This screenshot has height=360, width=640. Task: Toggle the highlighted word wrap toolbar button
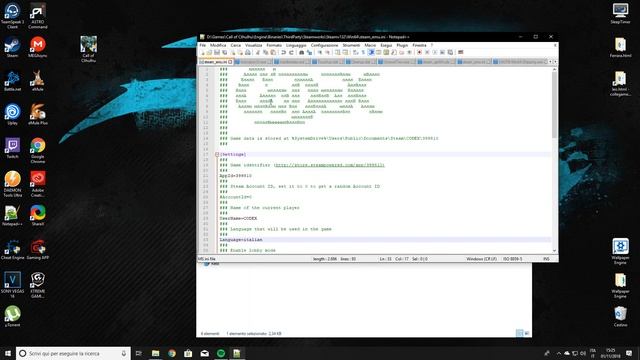(x=371, y=53)
